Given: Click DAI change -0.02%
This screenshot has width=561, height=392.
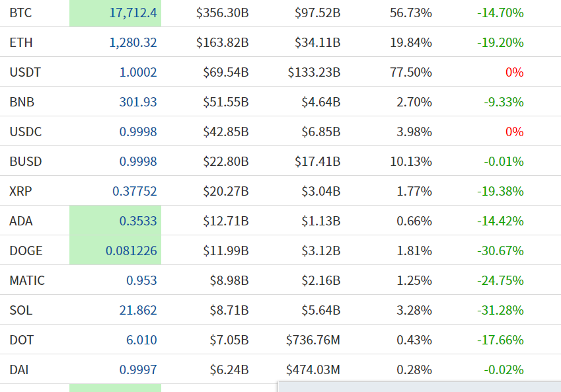Looking at the screenshot, I should click(x=504, y=370).
